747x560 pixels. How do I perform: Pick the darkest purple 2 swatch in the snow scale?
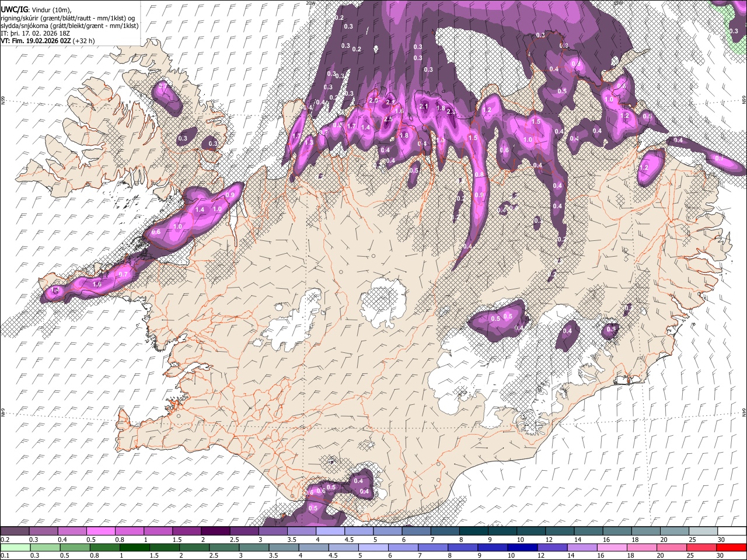215,531
